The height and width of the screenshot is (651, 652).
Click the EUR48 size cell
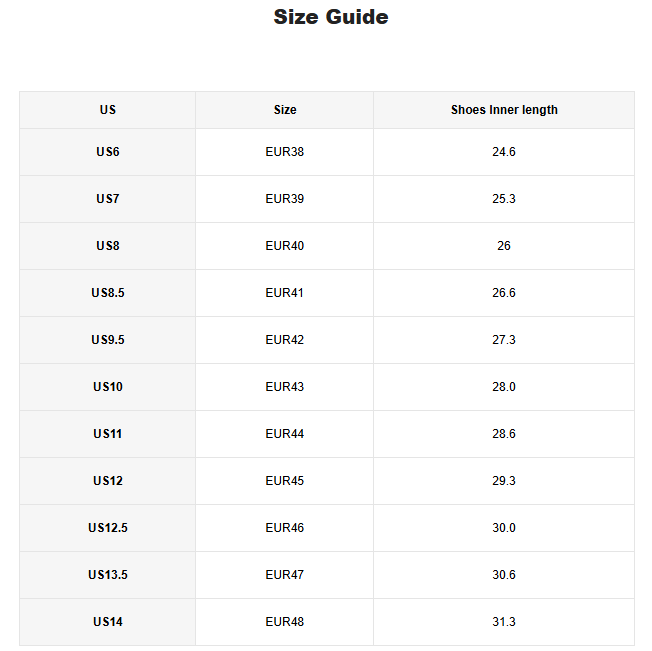285,622
